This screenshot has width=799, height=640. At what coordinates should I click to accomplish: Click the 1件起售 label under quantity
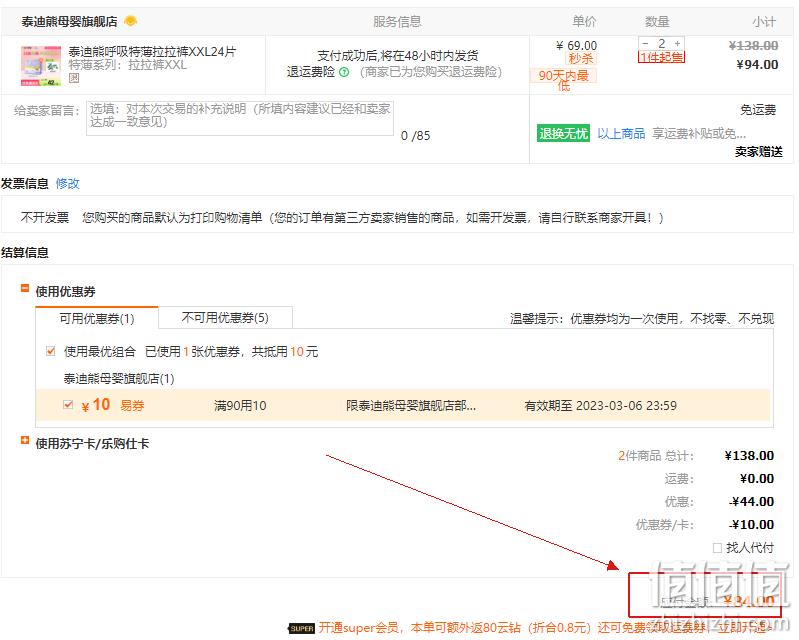coord(661,57)
